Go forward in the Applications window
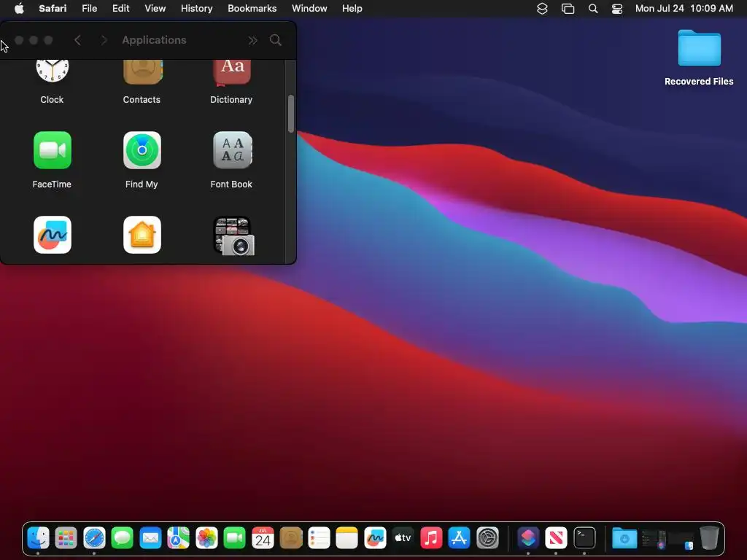This screenshot has width=747, height=560. [104, 40]
